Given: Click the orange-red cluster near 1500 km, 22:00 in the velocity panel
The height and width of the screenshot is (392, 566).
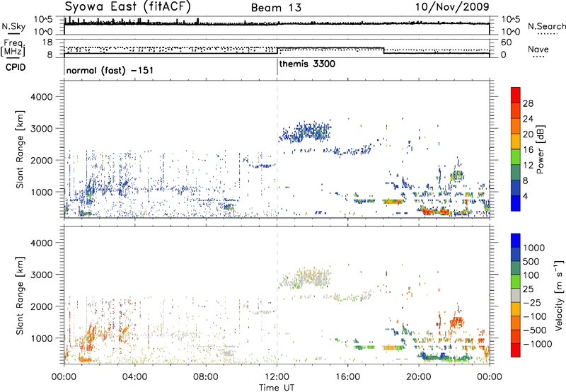Looking at the screenshot, I should click(x=457, y=321).
